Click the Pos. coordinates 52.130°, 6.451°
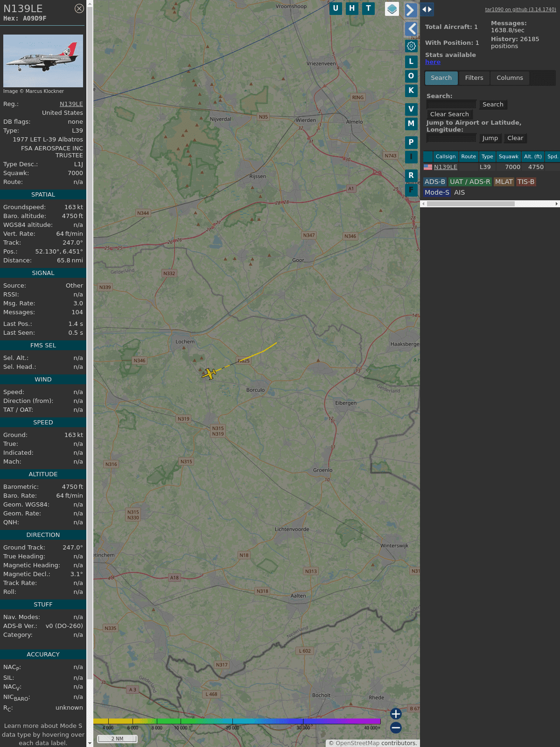Screen dimensions: 560x747 (x=59, y=252)
